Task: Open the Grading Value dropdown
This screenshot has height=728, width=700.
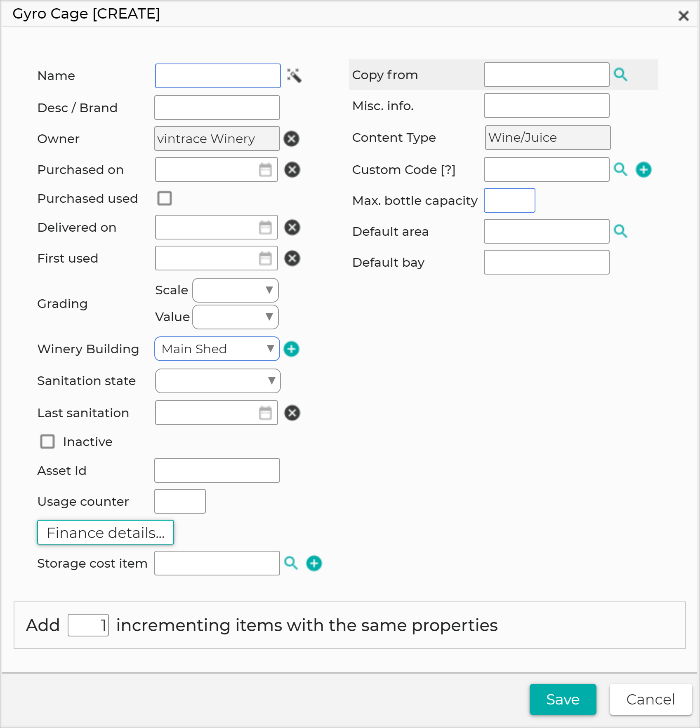Action: [x=236, y=317]
